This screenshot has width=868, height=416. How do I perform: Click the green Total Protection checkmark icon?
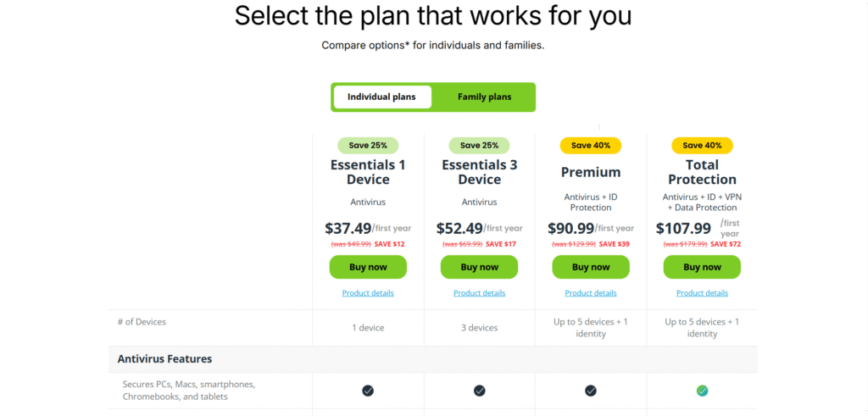coord(702,391)
